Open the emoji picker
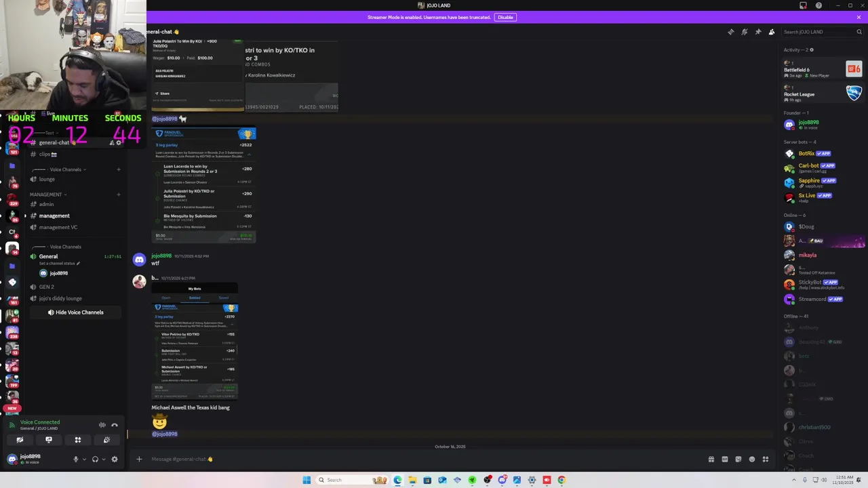 (x=751, y=459)
